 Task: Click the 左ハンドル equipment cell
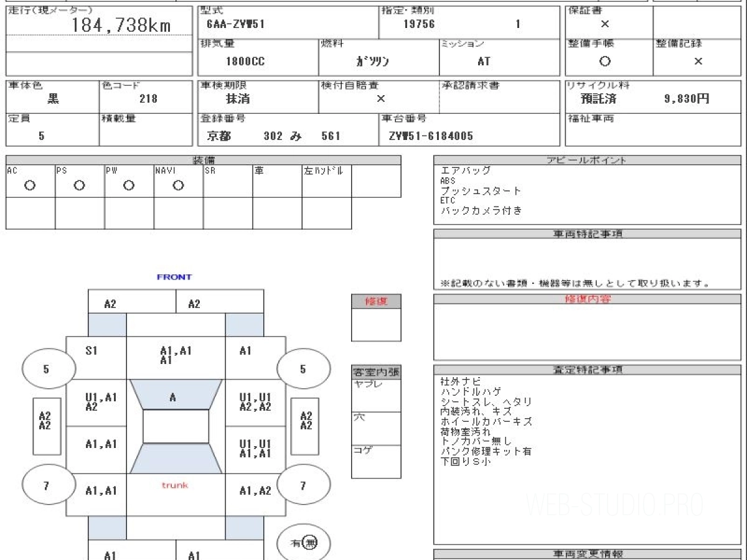click(x=327, y=181)
